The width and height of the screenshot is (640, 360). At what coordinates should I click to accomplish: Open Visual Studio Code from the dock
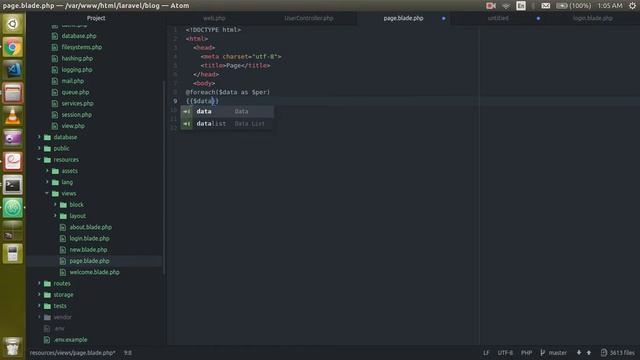tap(13, 70)
